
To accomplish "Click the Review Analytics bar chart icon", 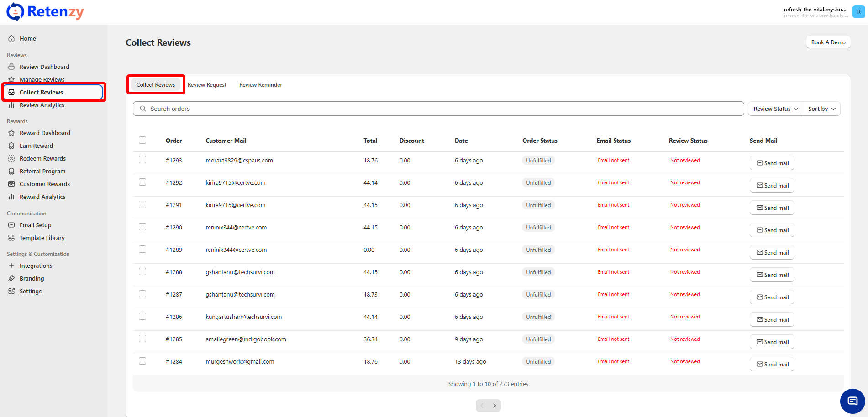I will [11, 105].
